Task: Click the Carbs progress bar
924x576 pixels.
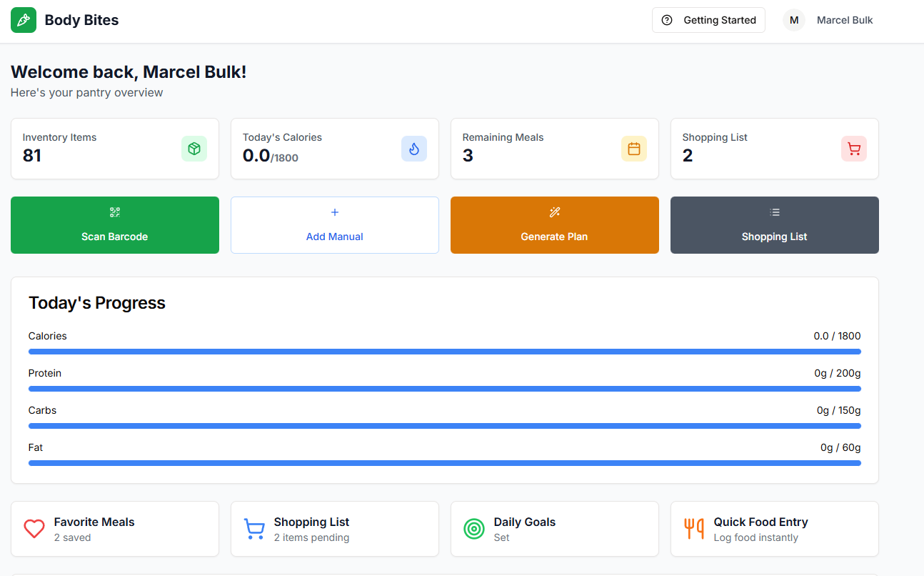Action: (445, 426)
